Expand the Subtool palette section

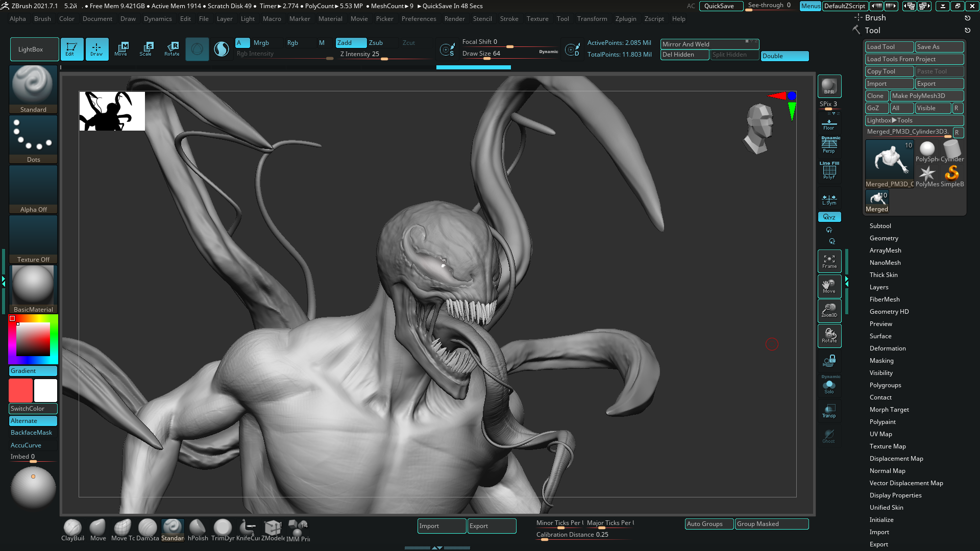coord(880,226)
